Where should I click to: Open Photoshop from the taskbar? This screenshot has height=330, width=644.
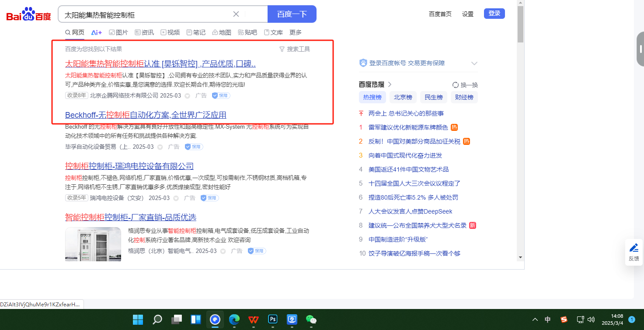coord(273,319)
